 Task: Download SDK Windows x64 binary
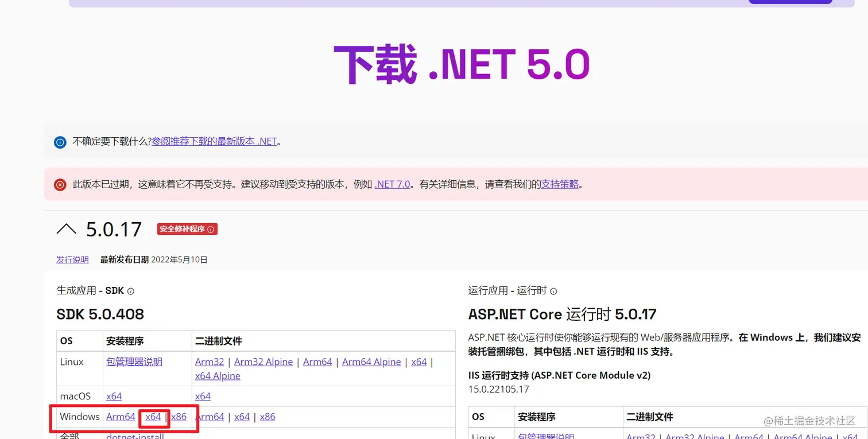tap(242, 417)
